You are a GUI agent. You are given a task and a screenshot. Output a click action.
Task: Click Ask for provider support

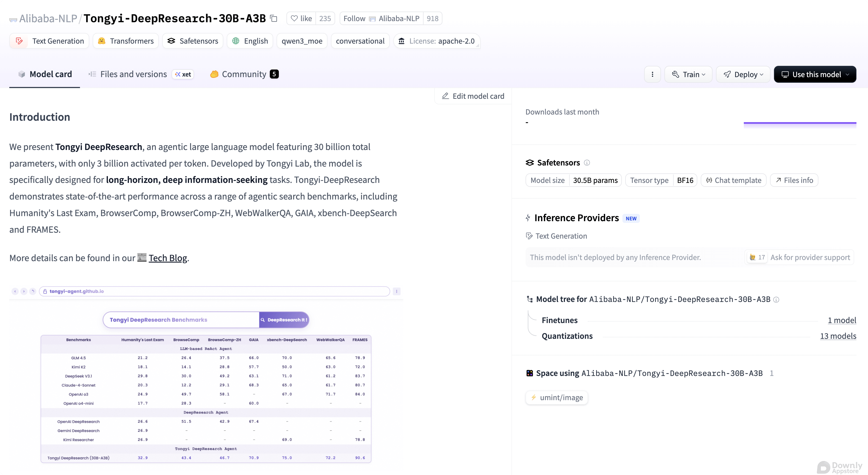[x=810, y=257]
